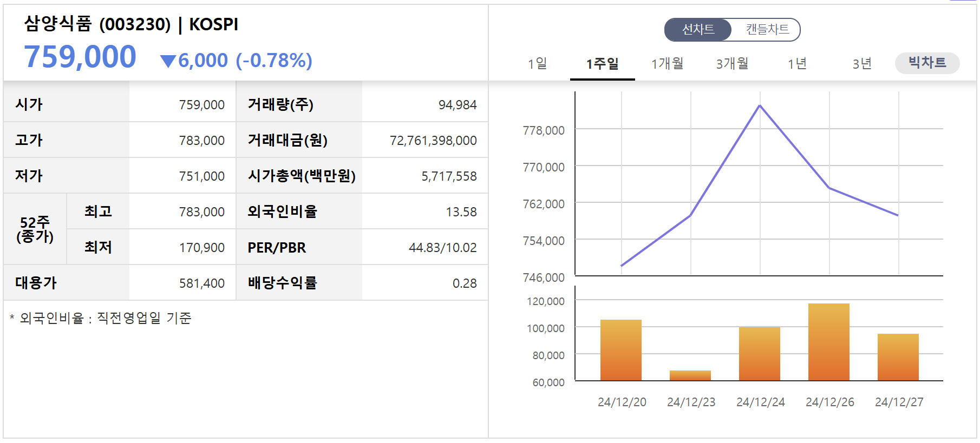Click the 외국인비율 footnote text

(101, 318)
